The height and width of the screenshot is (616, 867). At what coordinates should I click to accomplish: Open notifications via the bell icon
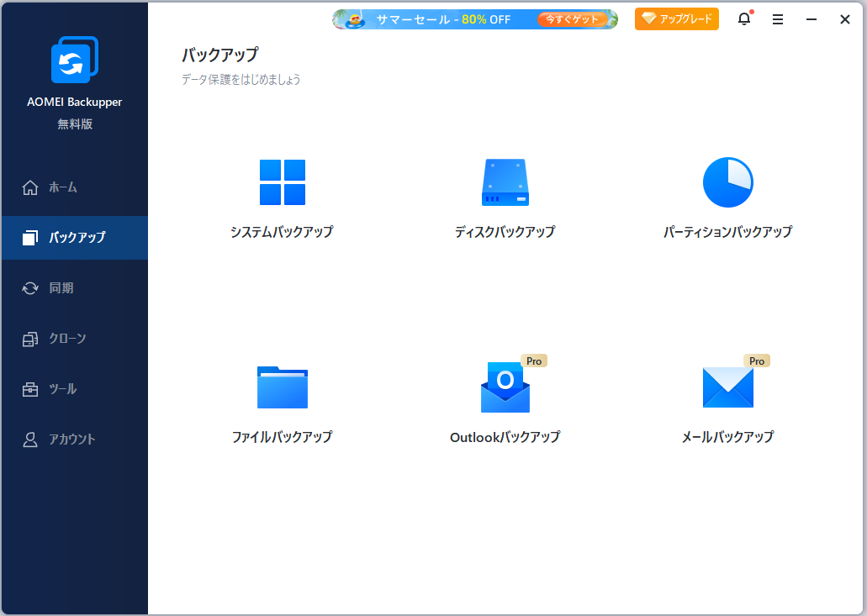744,18
